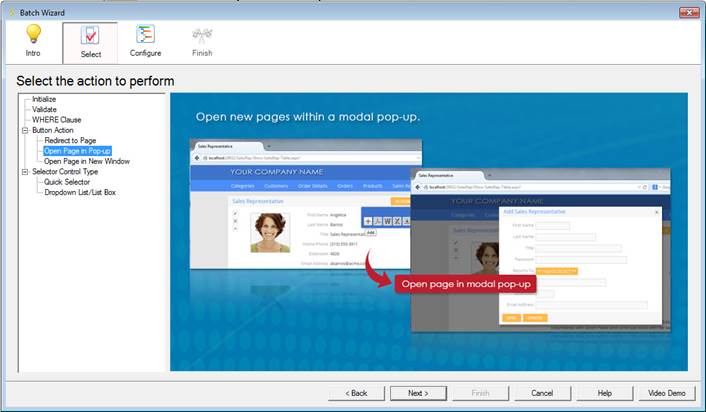Select the Select step checkmark icon
This screenshot has width=706, height=412.
[x=89, y=35]
